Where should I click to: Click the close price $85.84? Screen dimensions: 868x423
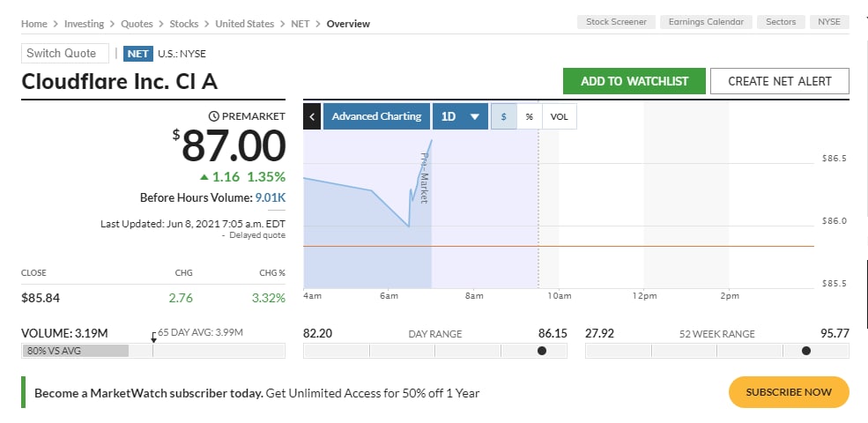41,298
